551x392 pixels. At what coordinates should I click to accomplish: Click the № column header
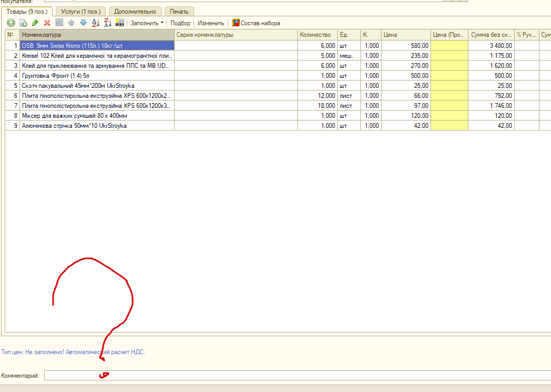pyautogui.click(x=12, y=35)
